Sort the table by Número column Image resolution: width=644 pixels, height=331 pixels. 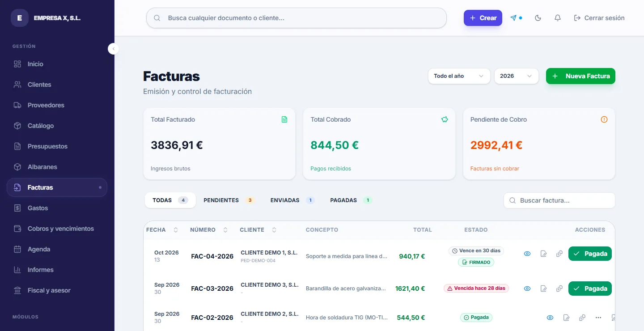coord(225,230)
